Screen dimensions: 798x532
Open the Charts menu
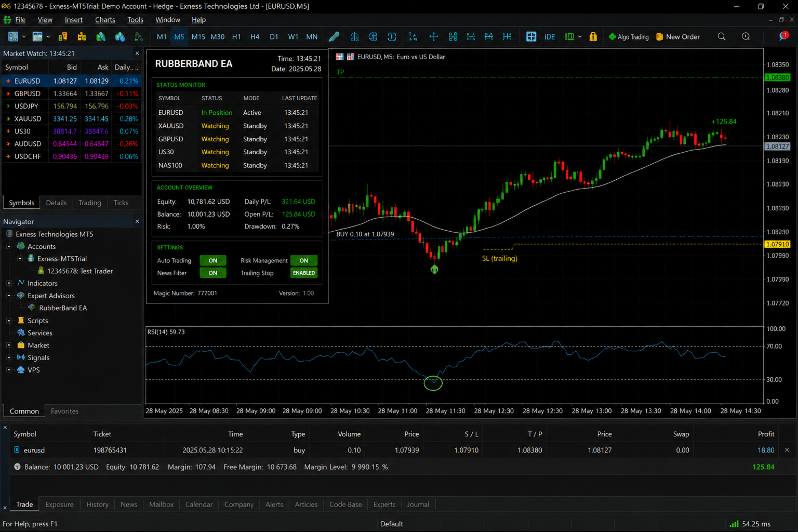(x=105, y=20)
